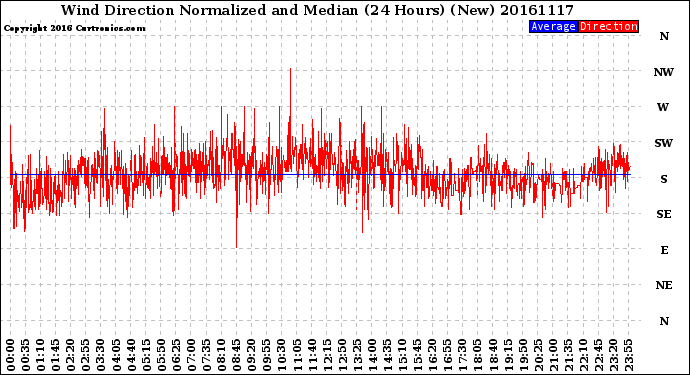This screenshot has width=690, height=375.
Task: Click the 07:35 time axis label
Action: point(206,355)
